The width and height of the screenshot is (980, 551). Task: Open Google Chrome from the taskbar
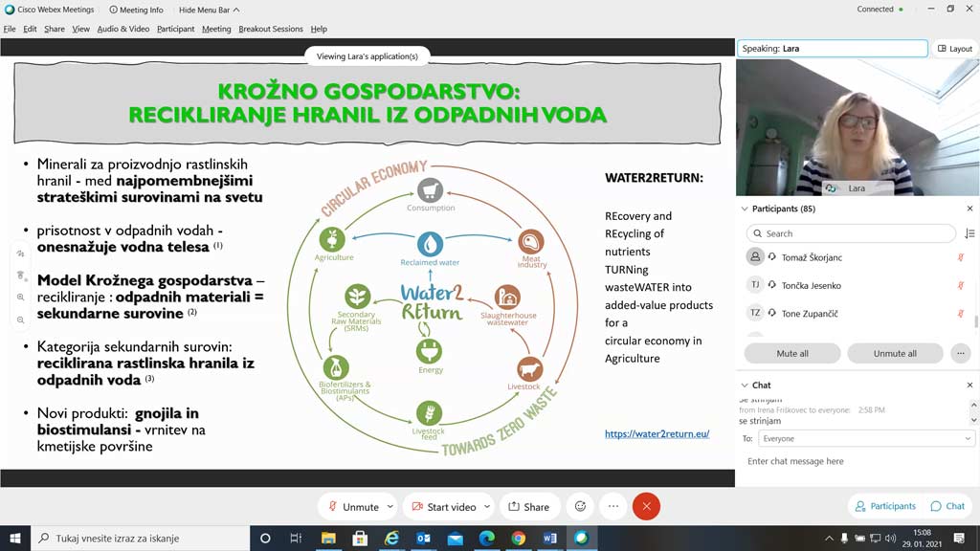click(518, 538)
